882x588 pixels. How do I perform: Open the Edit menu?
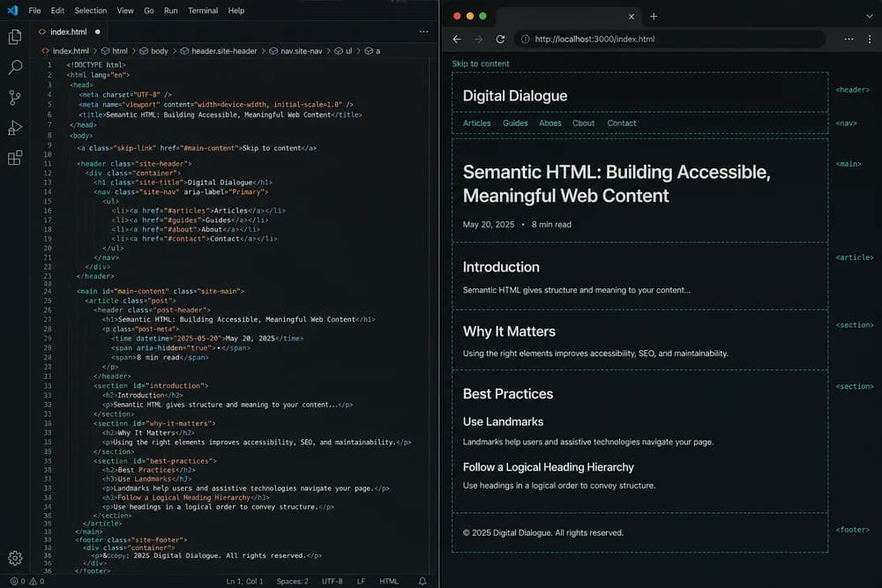(x=57, y=10)
